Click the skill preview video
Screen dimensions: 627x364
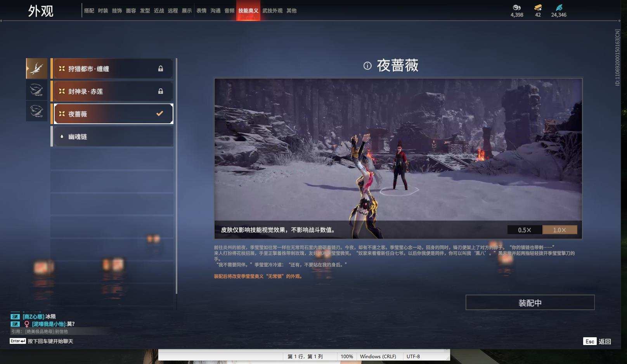click(x=398, y=158)
